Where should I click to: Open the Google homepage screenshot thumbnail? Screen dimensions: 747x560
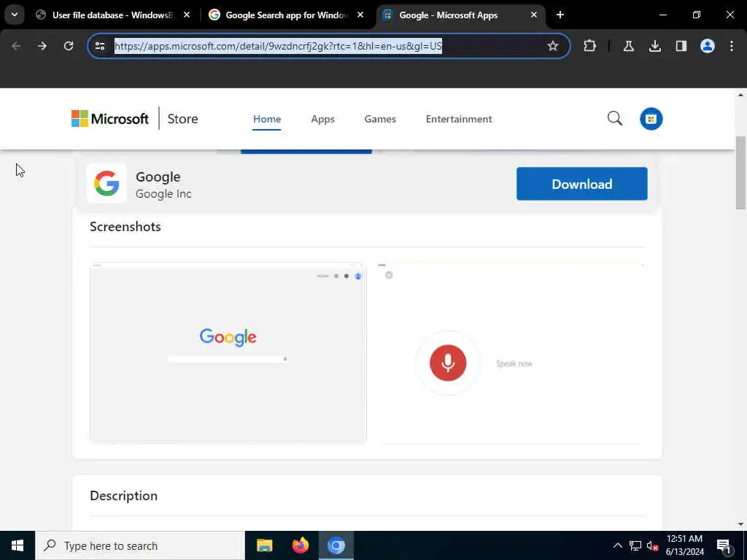coord(228,352)
